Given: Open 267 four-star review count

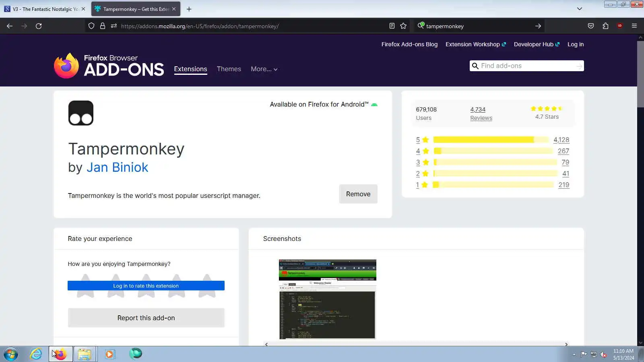Looking at the screenshot, I should pos(563,151).
